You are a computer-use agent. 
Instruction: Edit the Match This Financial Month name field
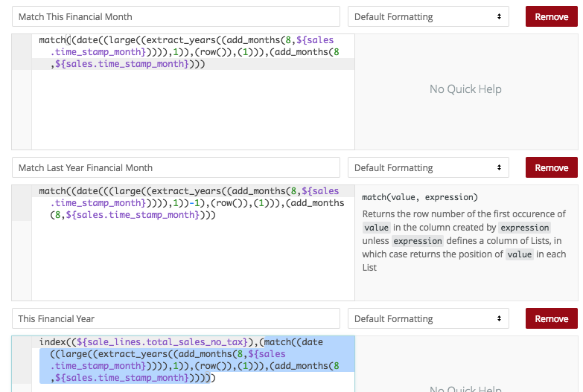176,16
